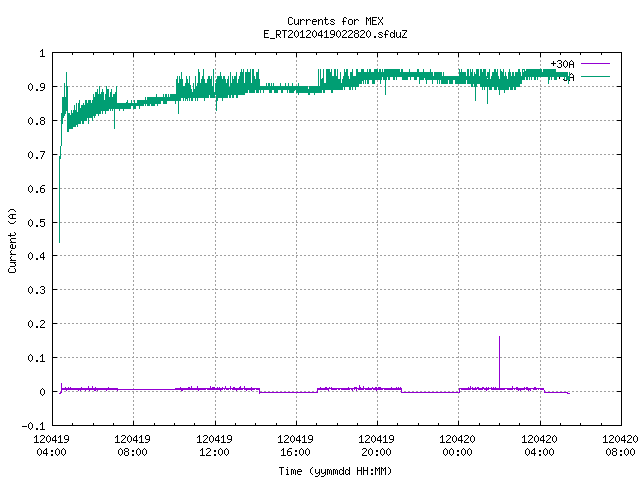Click the y-axis tick label "0.9"
Viewport: 640px width, 480px height.
point(36,87)
